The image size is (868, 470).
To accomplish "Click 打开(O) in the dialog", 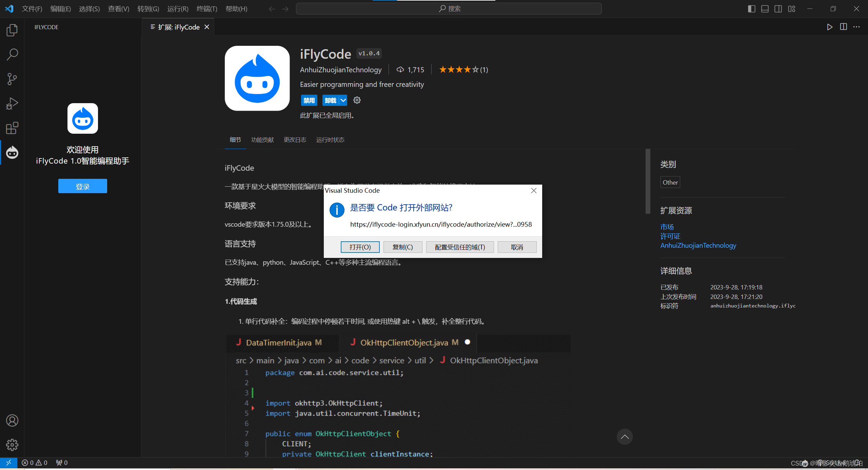I will [x=360, y=247].
